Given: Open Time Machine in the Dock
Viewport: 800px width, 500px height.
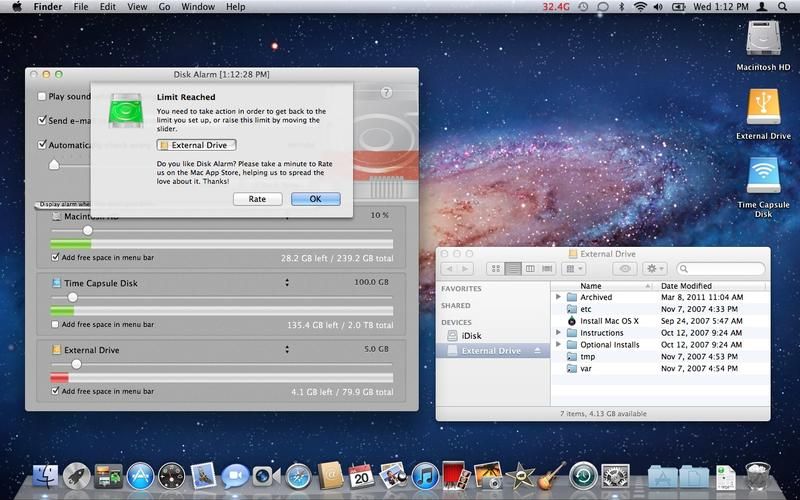Looking at the screenshot, I should point(583,476).
